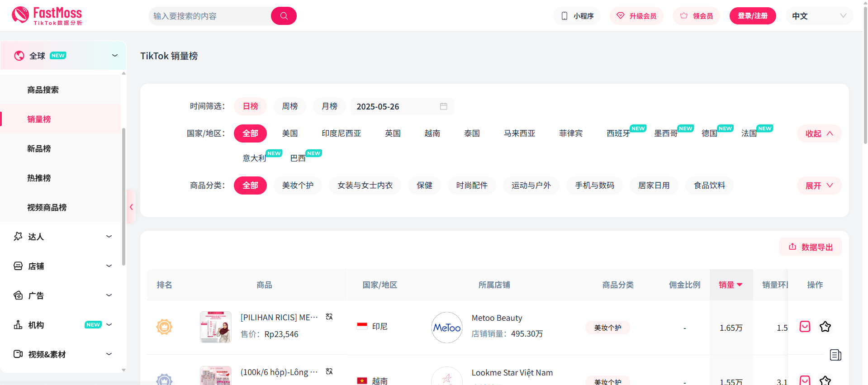Select 美妆个护 category filter

298,185
